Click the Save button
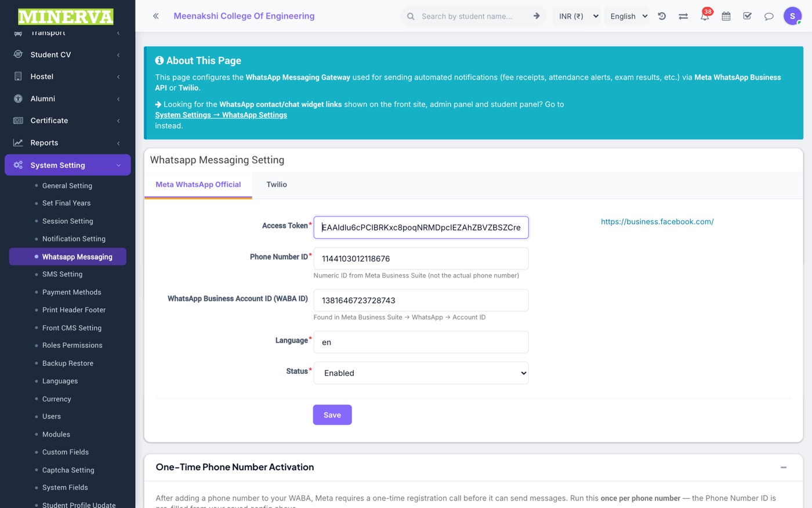 pos(332,415)
